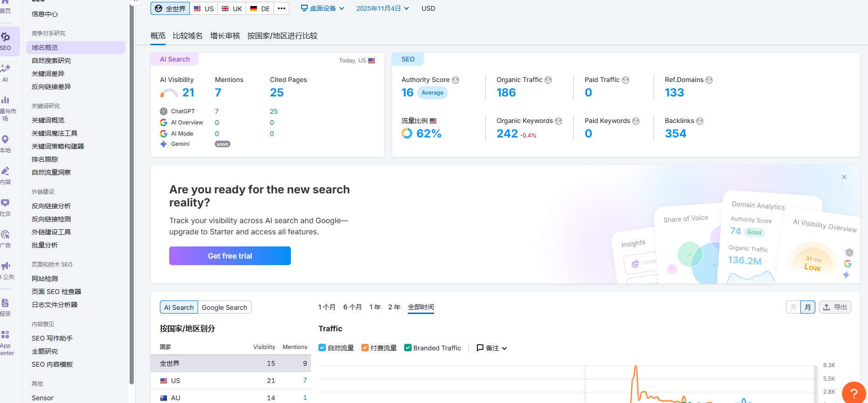The image size is (868, 403).
Task: Open the SEO section in left rail
Action: tap(7, 41)
